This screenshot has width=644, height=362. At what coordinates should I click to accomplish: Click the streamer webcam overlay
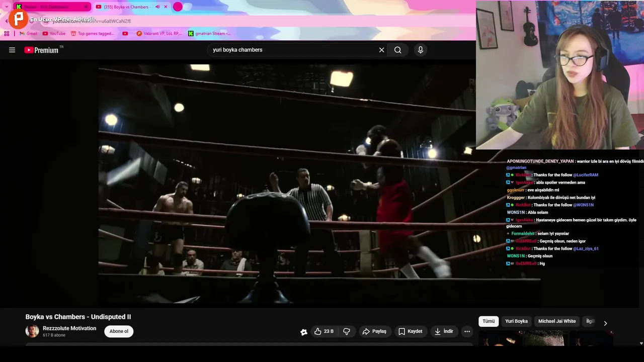point(560,75)
